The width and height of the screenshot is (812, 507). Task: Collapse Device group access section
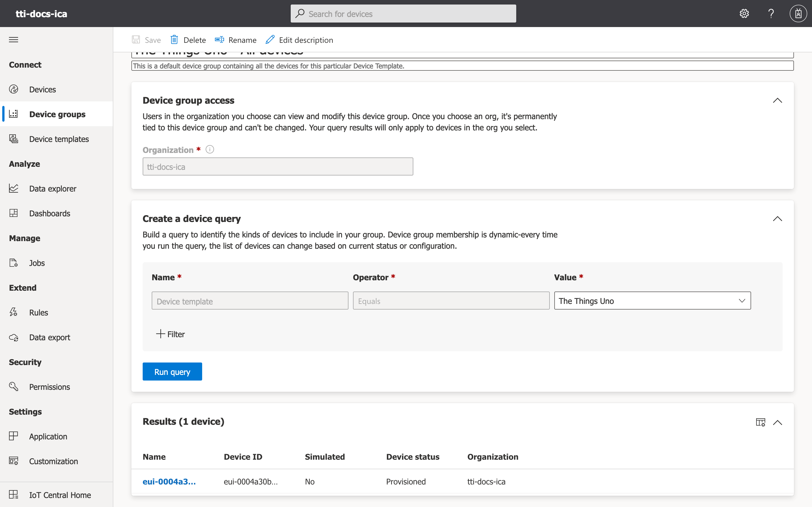click(778, 101)
